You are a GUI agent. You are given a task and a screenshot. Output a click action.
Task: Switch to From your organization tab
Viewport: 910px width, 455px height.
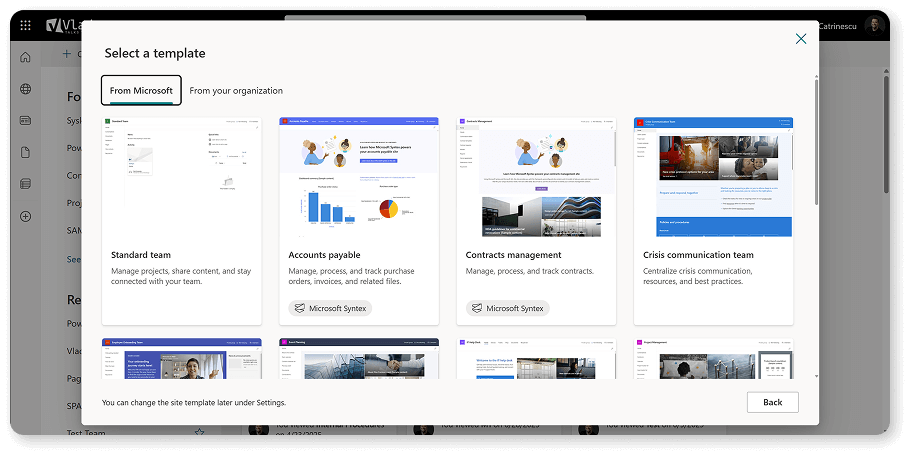click(x=236, y=91)
